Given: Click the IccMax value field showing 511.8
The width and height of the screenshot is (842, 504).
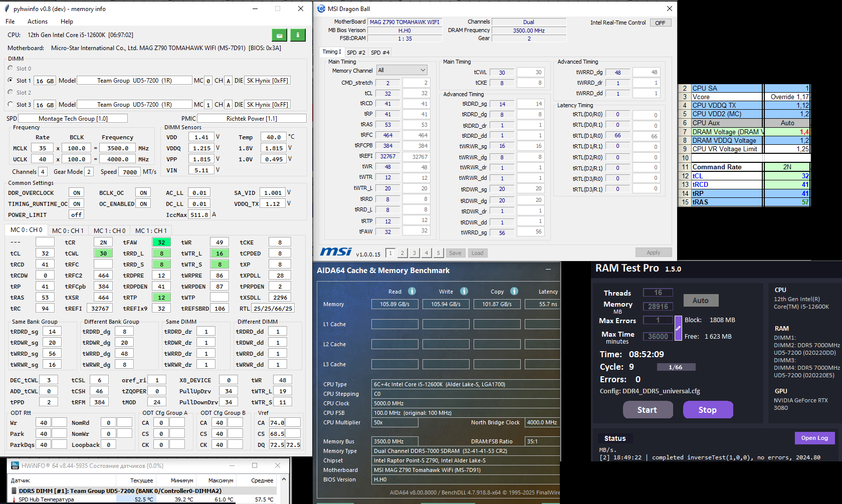Looking at the screenshot, I should (199, 215).
